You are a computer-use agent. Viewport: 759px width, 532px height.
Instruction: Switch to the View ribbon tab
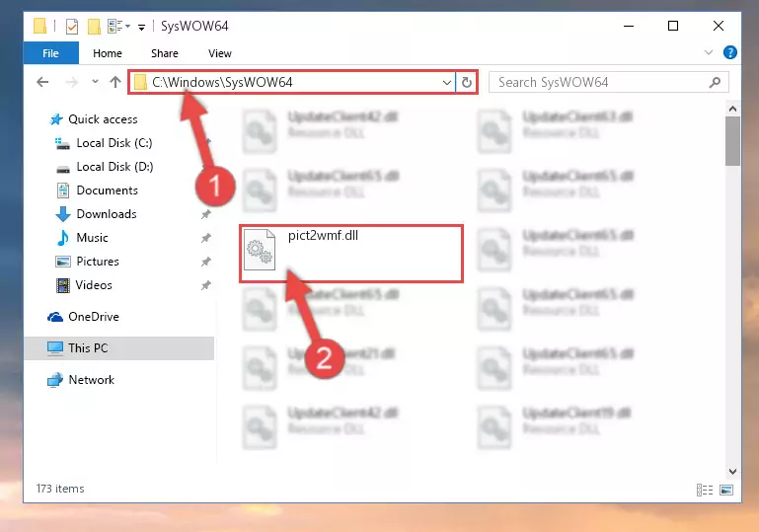pyautogui.click(x=220, y=53)
